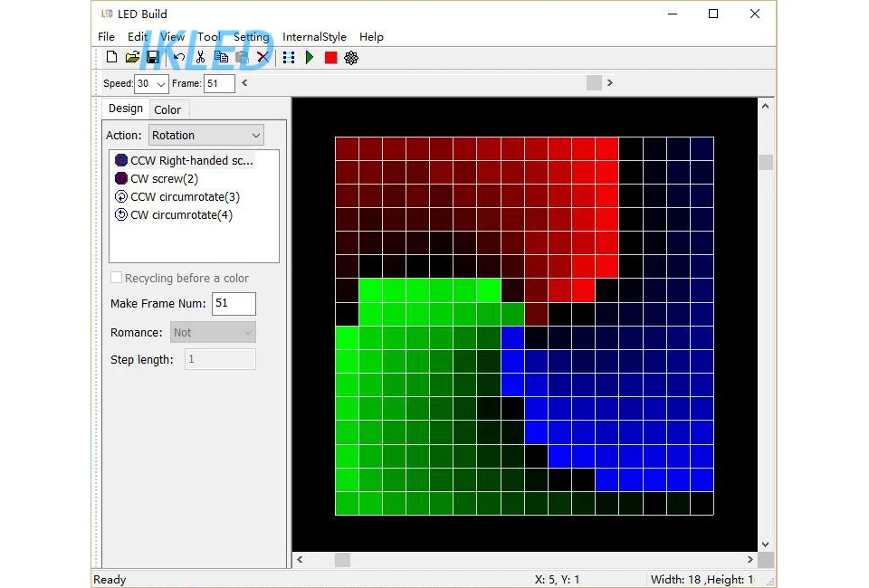Open the File menu

(x=107, y=36)
